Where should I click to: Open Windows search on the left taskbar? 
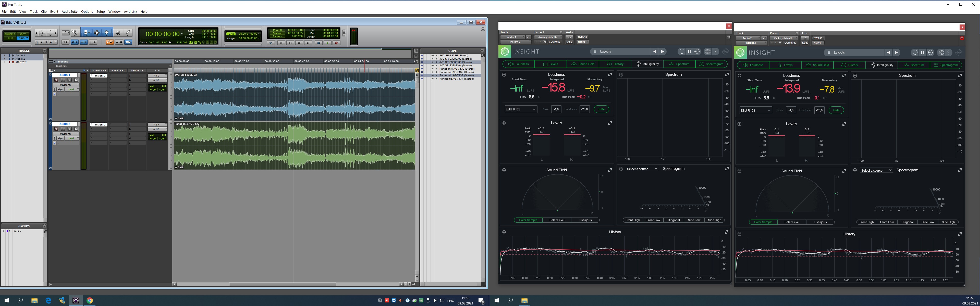(20, 300)
